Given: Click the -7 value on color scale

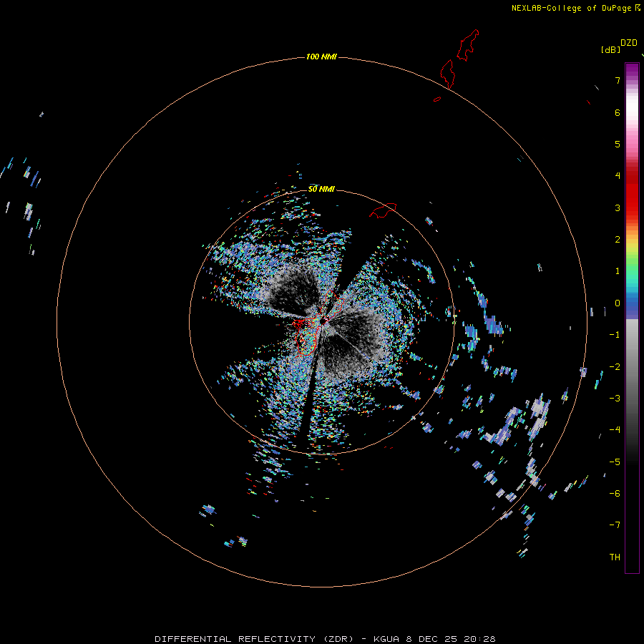Looking at the screenshot, I should [615, 525].
